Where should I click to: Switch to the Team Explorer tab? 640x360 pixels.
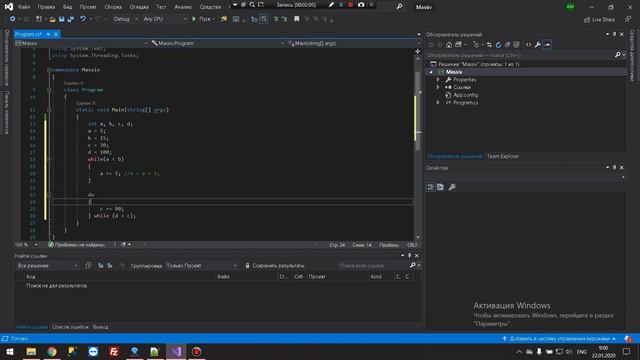click(x=503, y=156)
